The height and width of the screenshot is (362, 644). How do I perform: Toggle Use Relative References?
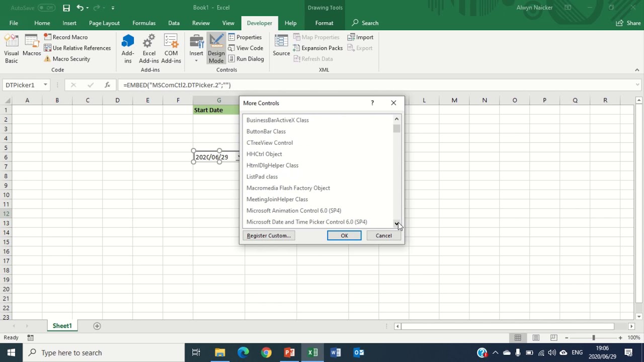click(47, 48)
